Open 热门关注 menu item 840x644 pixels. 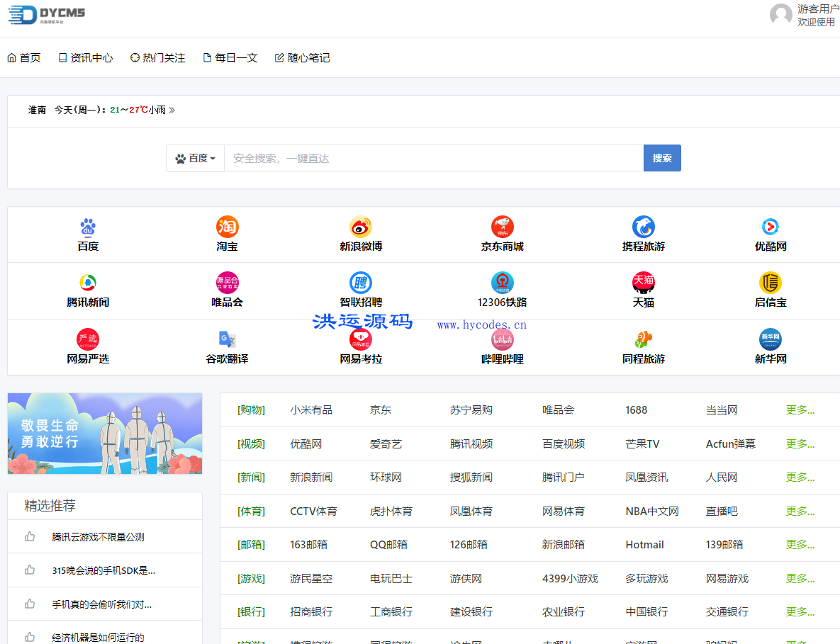point(157,58)
